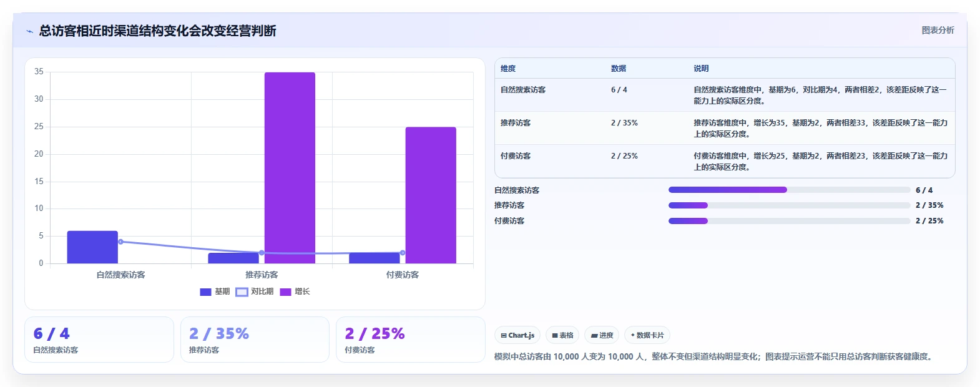
Task: Click the 对比期 line point above 付费访客
Action: [403, 253]
